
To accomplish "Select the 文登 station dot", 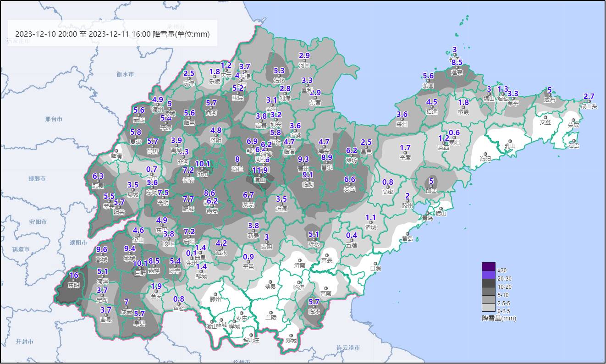I will (x=545, y=117).
